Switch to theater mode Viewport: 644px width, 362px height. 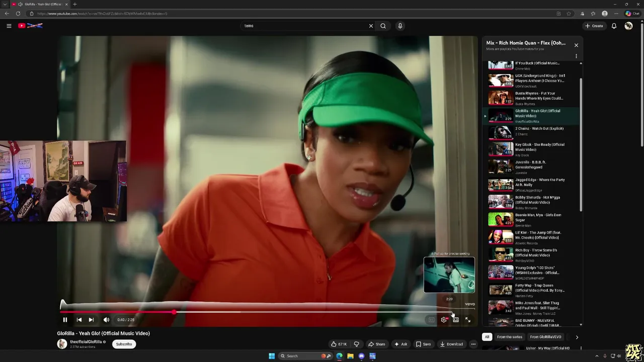(x=456, y=320)
